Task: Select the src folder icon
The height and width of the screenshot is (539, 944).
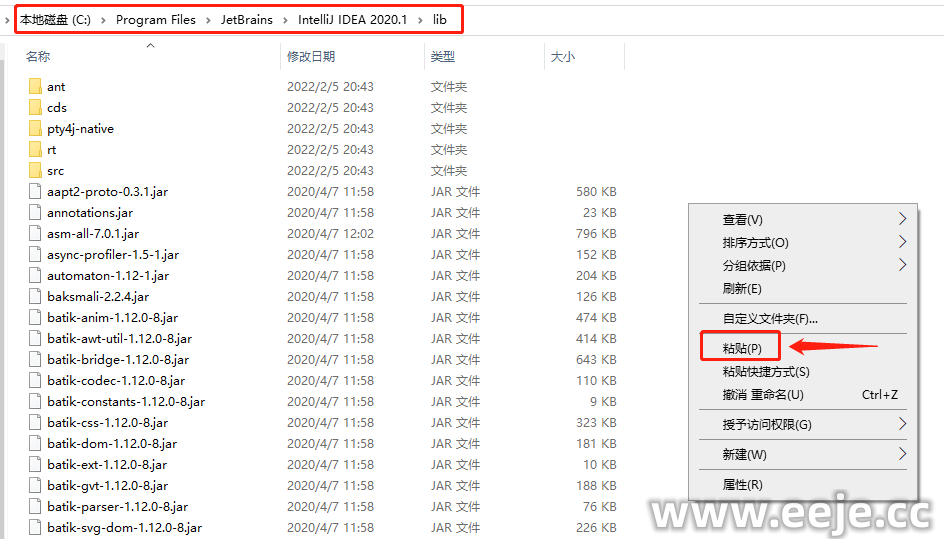Action: (35, 171)
